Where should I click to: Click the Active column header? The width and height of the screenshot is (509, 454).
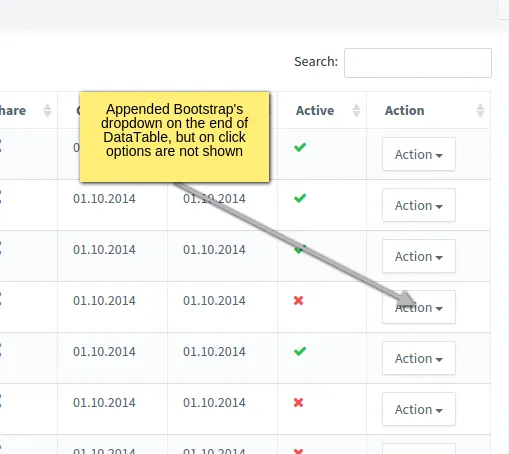pyautogui.click(x=315, y=111)
